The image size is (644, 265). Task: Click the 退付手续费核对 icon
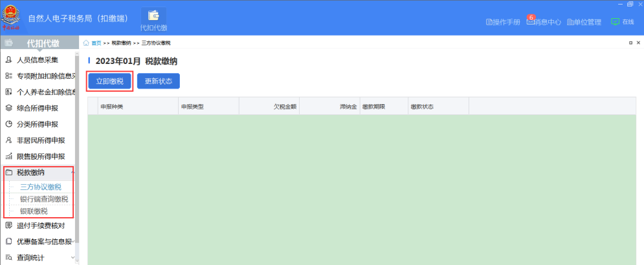8,225
